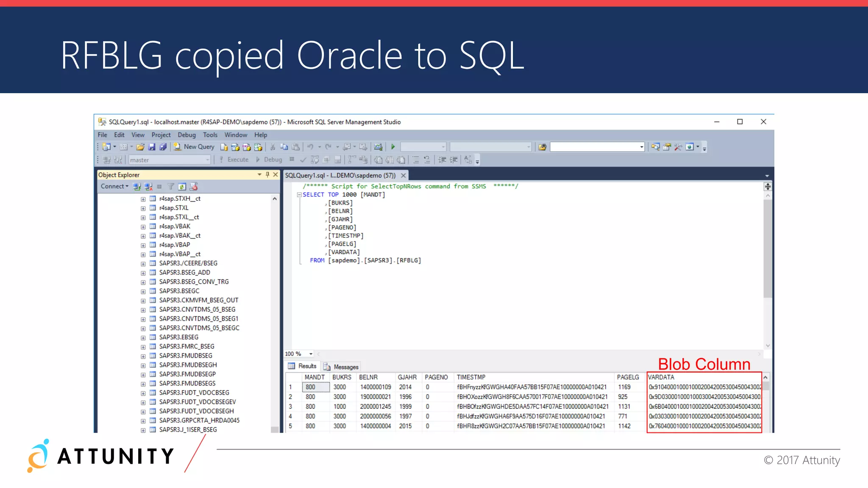Expand the r4sap.STXH__ct table node
868x488 pixels.
[x=143, y=199]
